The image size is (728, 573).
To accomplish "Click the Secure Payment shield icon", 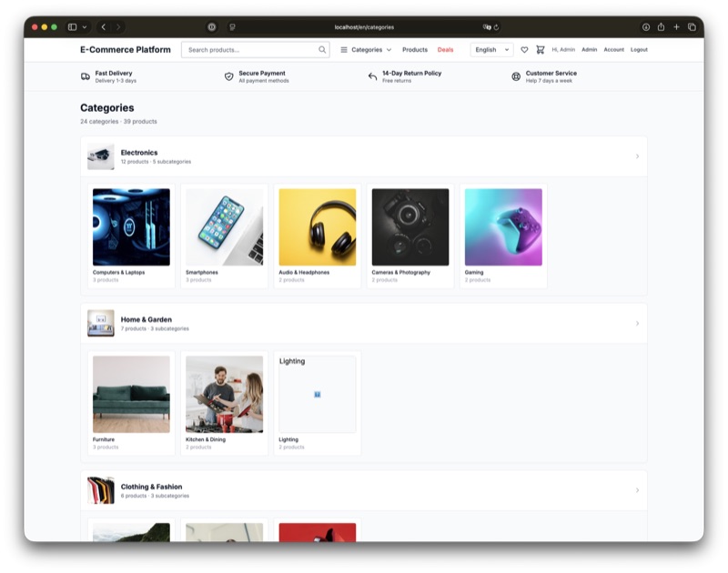I will click(229, 76).
